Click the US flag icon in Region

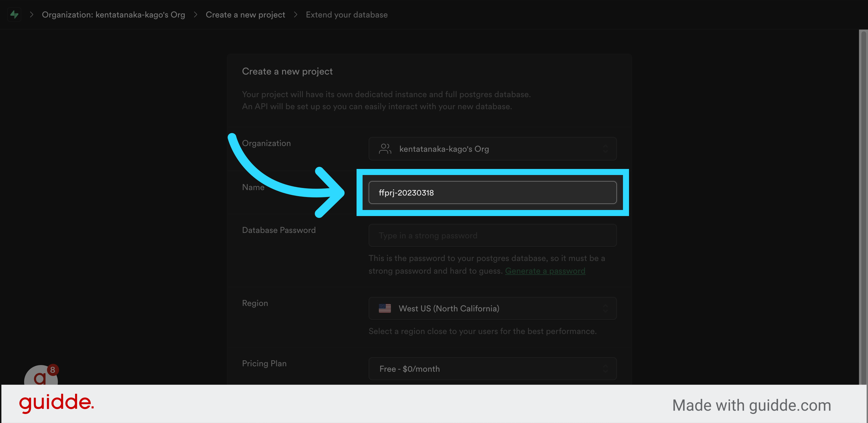[x=385, y=308]
